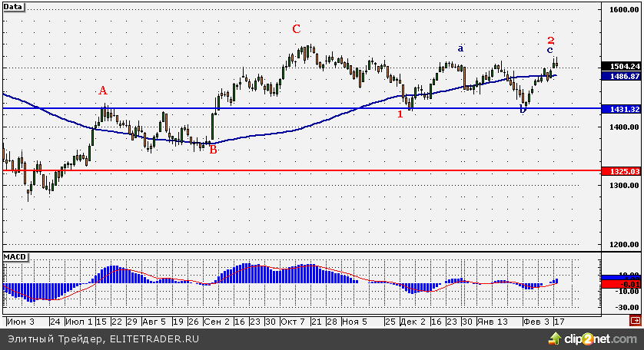Click the red wave label B

[x=213, y=150]
